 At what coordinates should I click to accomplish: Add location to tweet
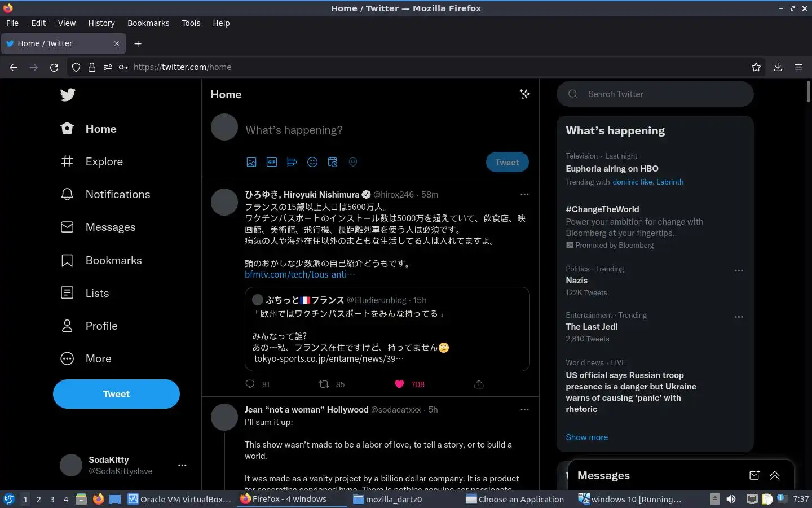353,162
